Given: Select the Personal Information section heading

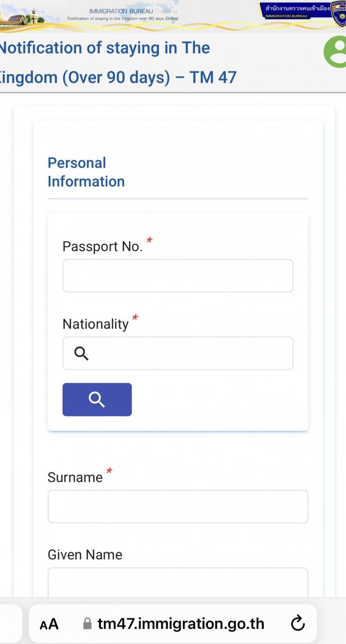Looking at the screenshot, I should pos(86,172).
